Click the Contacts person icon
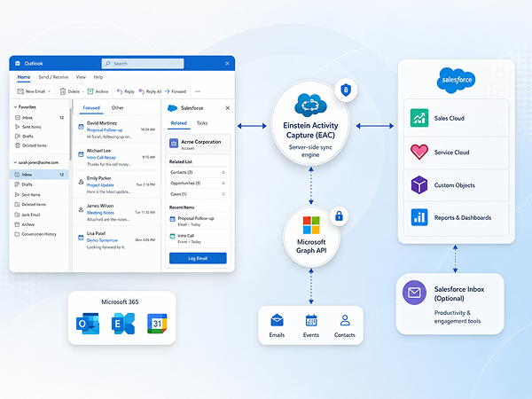Image resolution: width=532 pixels, height=399 pixels. coord(345,320)
